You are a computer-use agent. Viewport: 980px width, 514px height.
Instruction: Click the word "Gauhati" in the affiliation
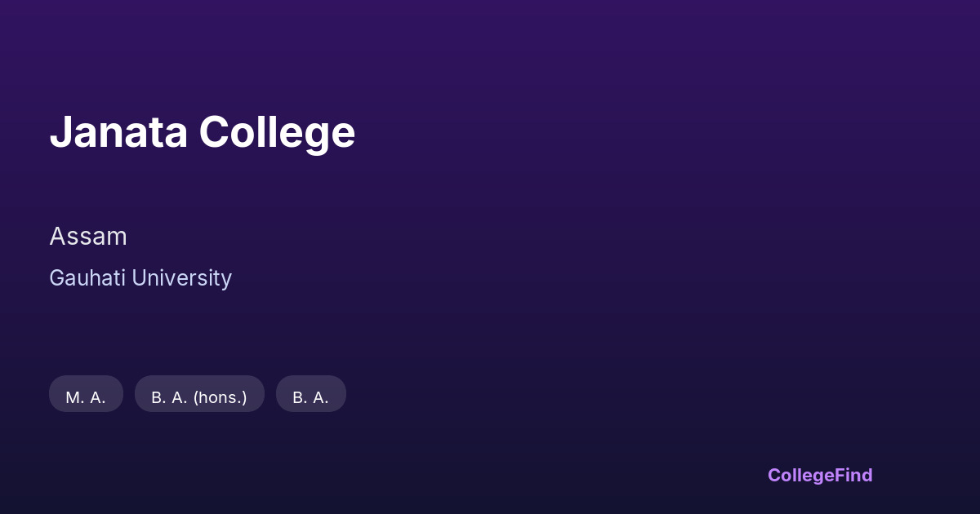(87, 278)
